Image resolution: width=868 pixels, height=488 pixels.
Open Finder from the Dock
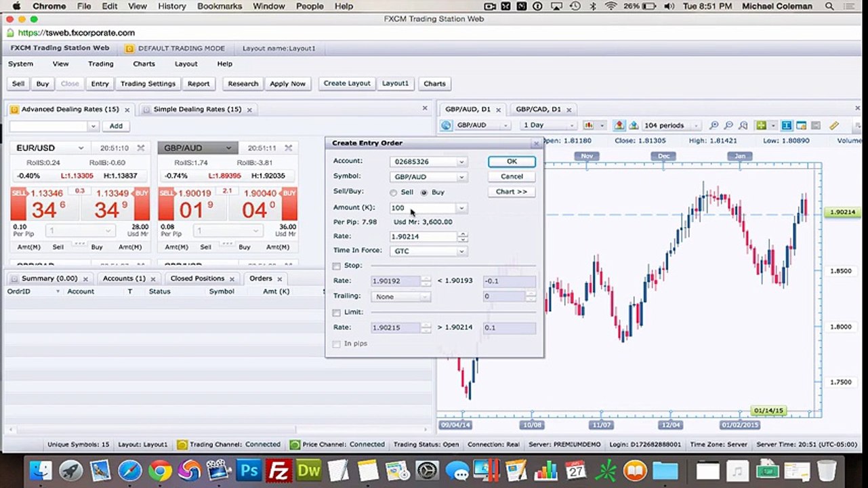41,470
